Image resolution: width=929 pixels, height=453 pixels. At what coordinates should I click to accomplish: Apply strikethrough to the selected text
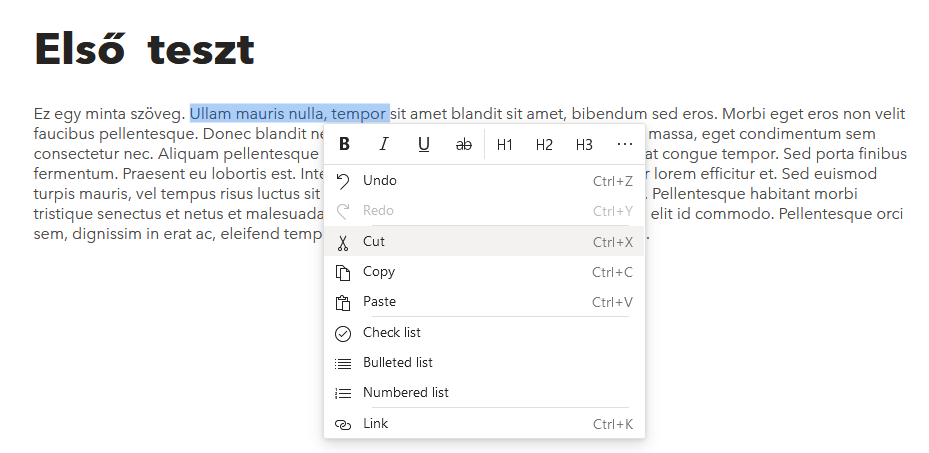[464, 144]
